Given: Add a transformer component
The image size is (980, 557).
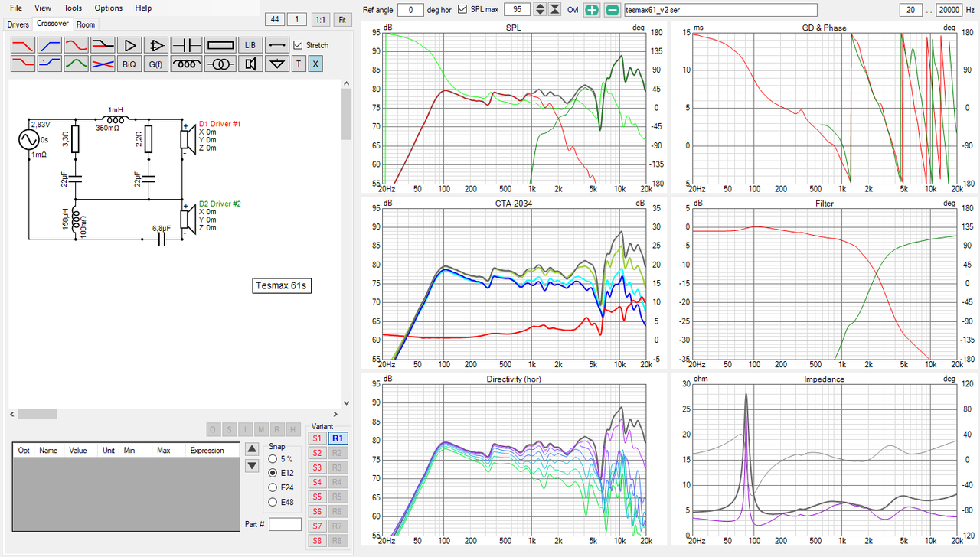Looking at the screenshot, I should click(x=220, y=64).
